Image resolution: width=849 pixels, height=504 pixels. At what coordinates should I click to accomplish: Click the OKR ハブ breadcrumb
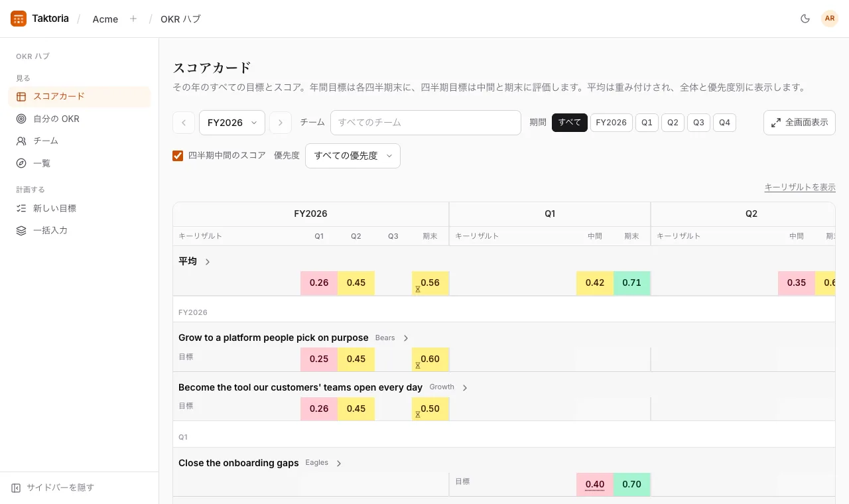pyautogui.click(x=180, y=19)
